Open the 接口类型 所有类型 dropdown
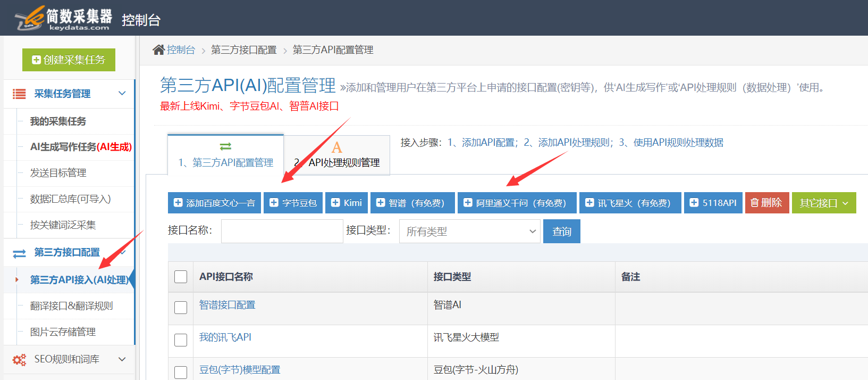 pyautogui.click(x=470, y=232)
